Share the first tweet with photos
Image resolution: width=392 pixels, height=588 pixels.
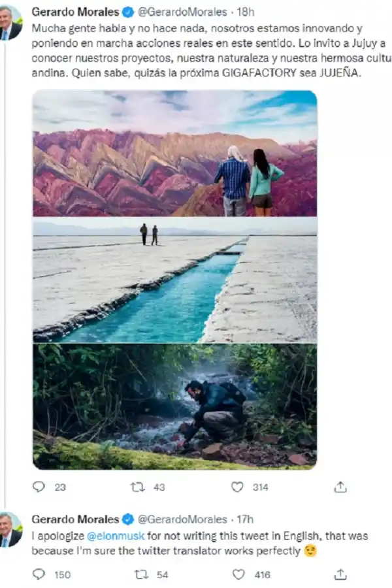point(340,487)
